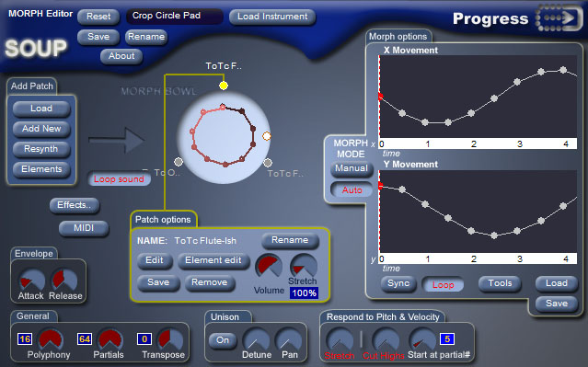Click the Stretch 100% value box
588x367 pixels.
coord(305,292)
